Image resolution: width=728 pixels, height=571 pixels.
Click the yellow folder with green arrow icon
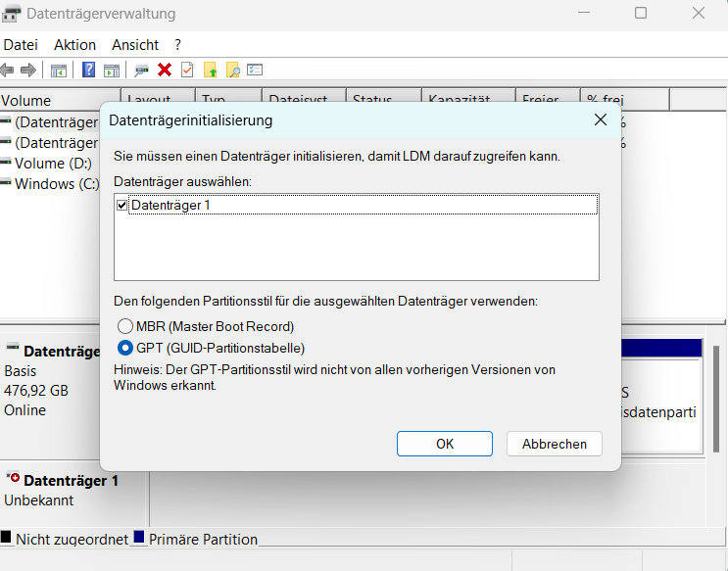pyautogui.click(x=211, y=71)
